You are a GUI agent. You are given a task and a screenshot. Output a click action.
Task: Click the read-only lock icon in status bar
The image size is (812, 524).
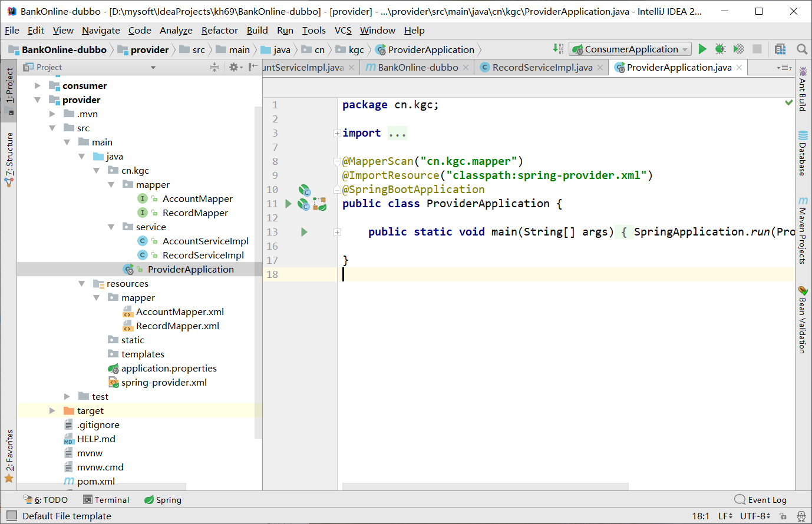(783, 516)
